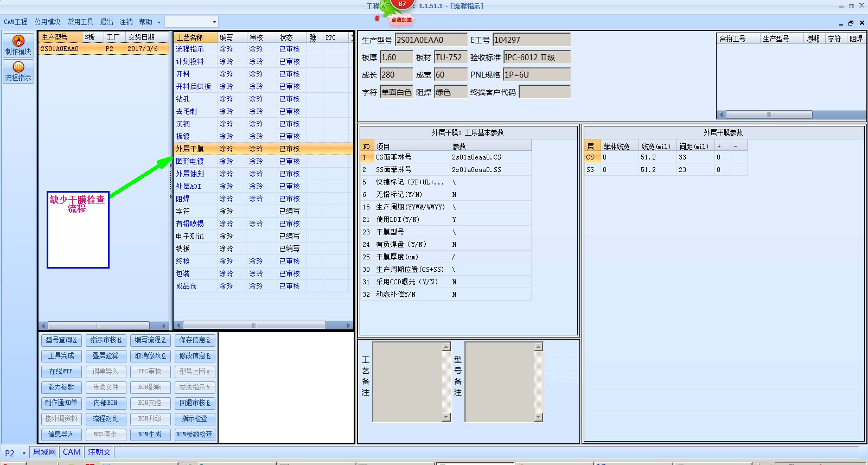
Task: Select production model row 2S01A0EAA0
Action: 104,49
